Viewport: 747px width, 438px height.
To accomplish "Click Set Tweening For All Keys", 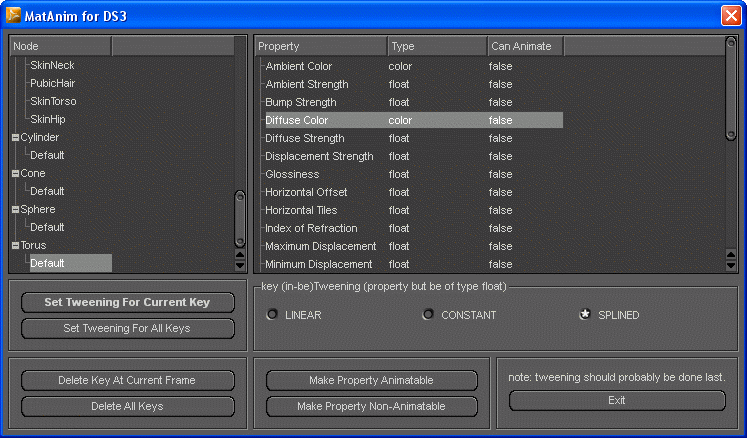I will coord(128,328).
